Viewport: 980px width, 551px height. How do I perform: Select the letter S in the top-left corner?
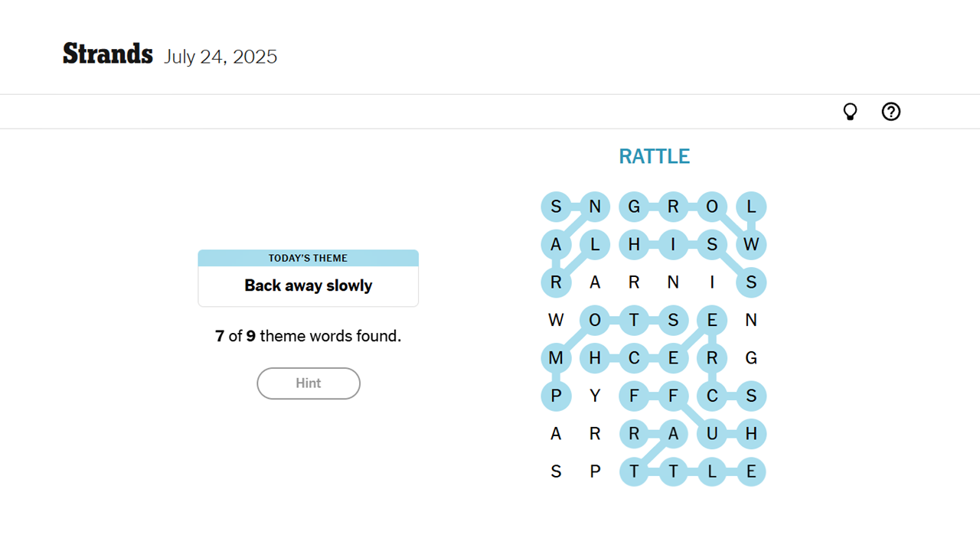click(x=556, y=207)
